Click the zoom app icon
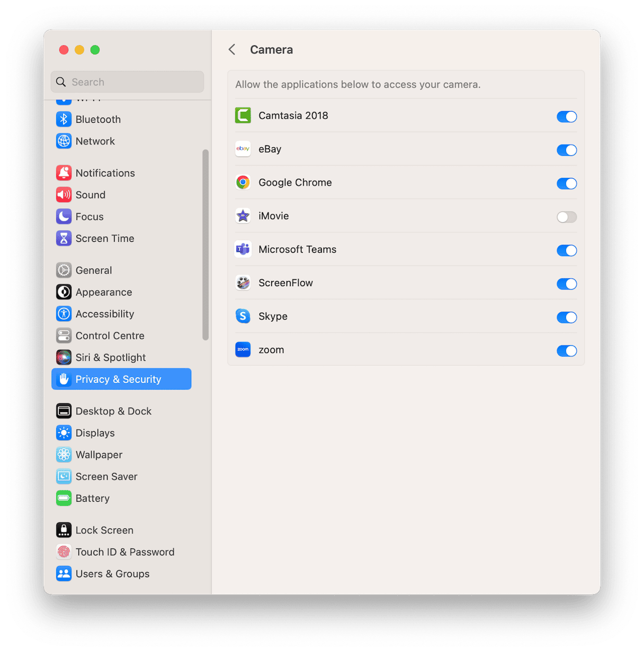The height and width of the screenshot is (652, 644). coord(243,349)
